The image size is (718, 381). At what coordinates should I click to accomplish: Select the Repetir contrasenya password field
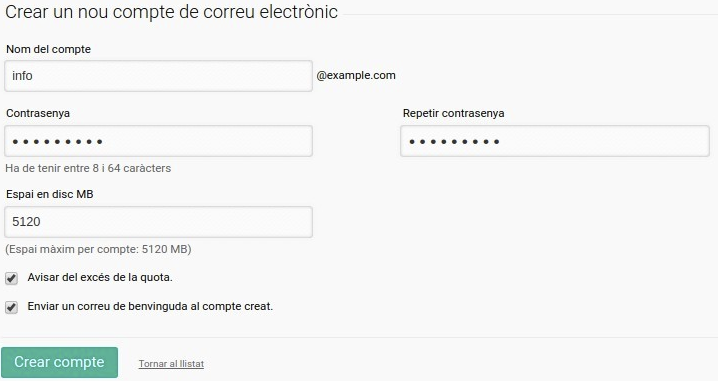pos(555,141)
